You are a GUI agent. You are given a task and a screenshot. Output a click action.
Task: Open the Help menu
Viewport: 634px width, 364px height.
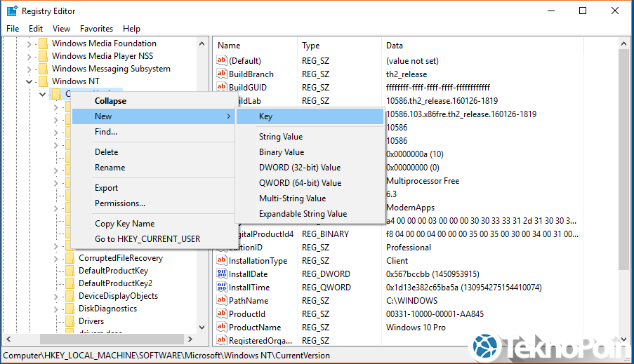[x=131, y=29]
